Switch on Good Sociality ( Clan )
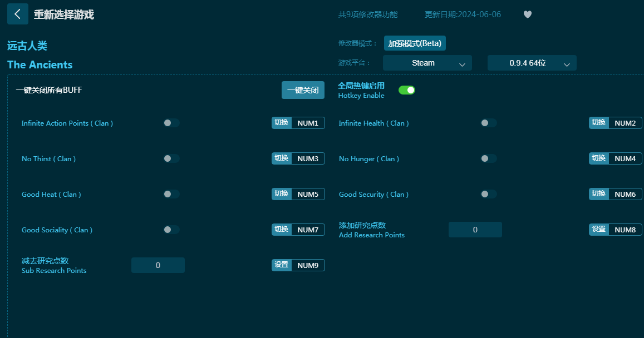Viewport: 644px width, 338px height. [x=171, y=230]
